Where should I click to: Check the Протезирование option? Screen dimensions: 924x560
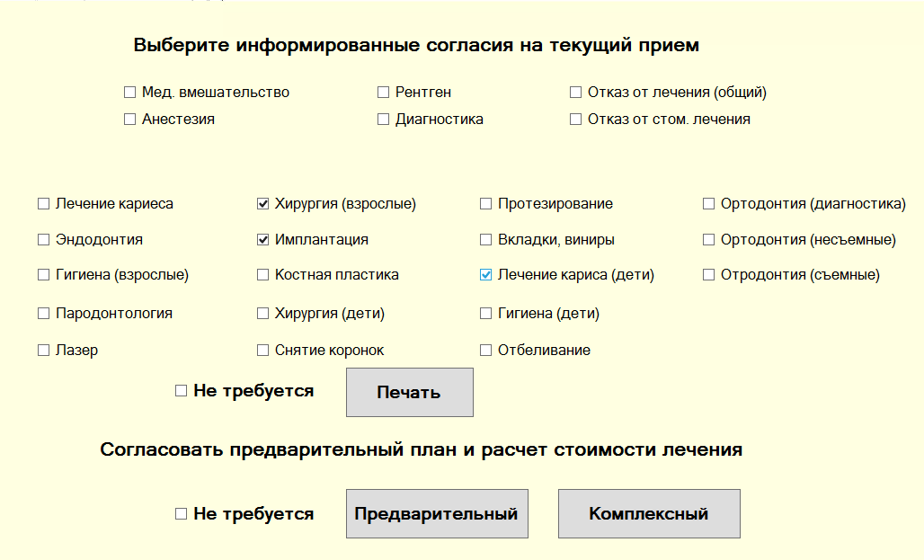pyautogui.click(x=485, y=204)
